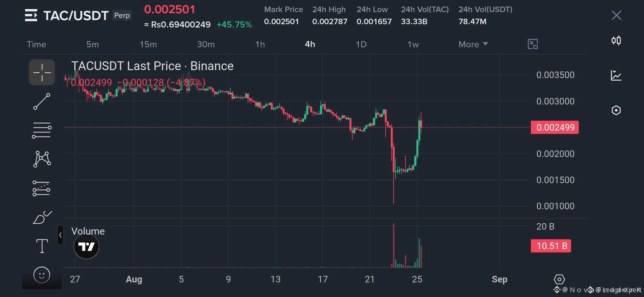This screenshot has height=297, width=644.
Task: Expand the More timeframes dropdown
Action: [x=473, y=44]
